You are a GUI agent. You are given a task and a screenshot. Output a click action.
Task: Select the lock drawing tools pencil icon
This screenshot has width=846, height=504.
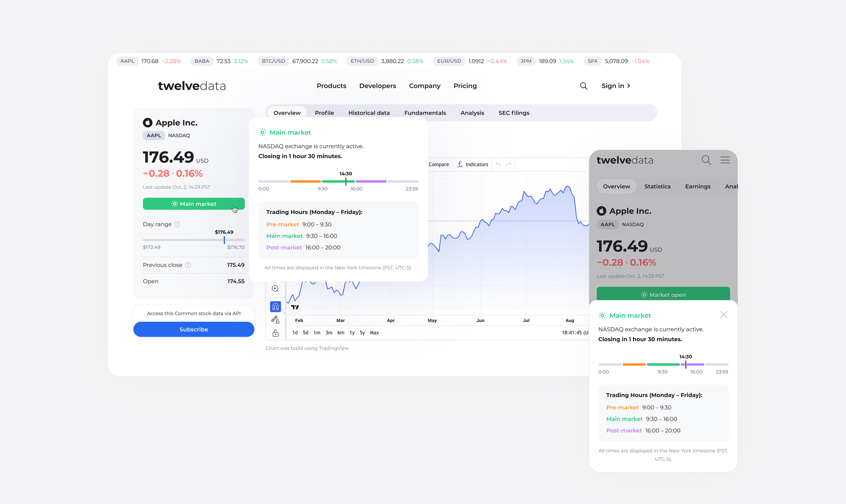275,319
